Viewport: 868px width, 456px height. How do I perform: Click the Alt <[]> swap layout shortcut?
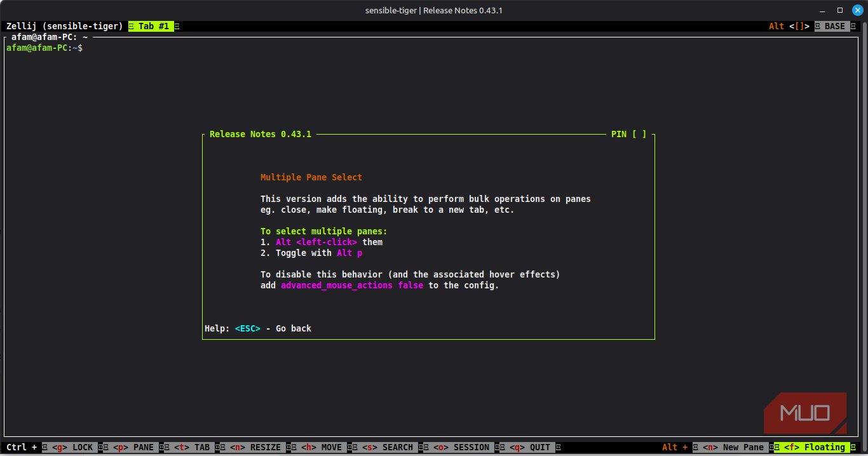[x=789, y=26]
